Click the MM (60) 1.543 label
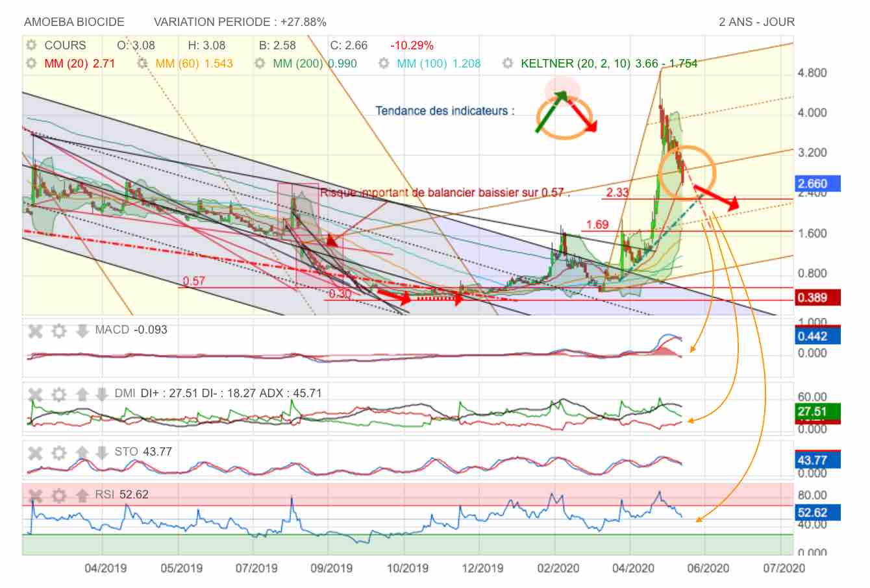Image resolution: width=870 pixels, height=588 pixels. [x=194, y=64]
